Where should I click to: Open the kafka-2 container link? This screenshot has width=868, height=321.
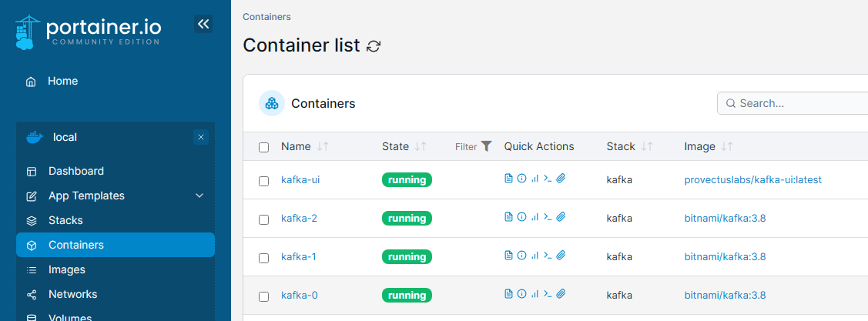point(299,219)
